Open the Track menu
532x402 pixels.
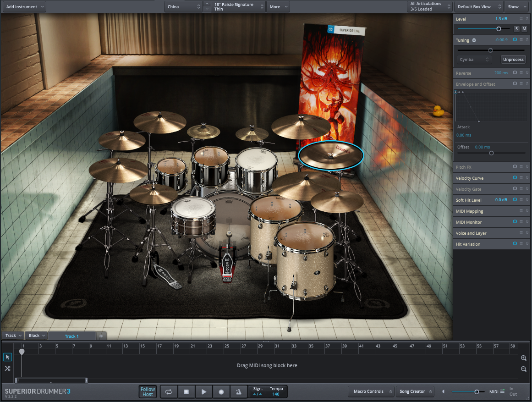[13, 336]
